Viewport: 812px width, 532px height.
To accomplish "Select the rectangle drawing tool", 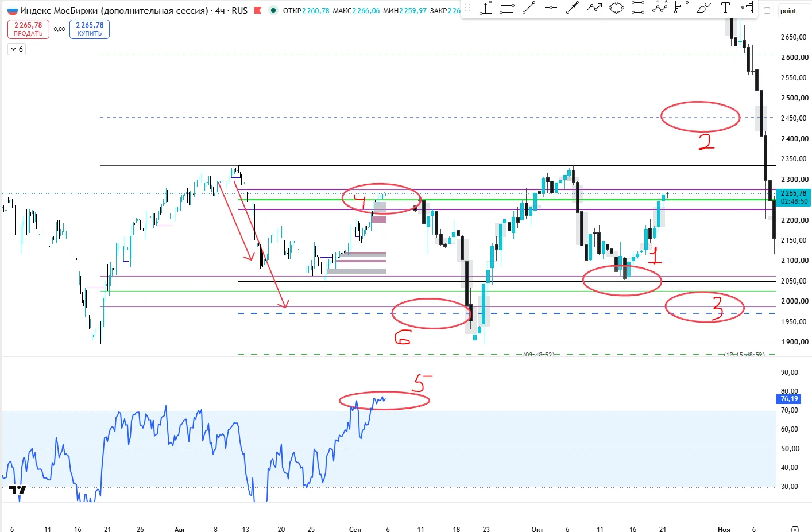I will click(x=638, y=8).
